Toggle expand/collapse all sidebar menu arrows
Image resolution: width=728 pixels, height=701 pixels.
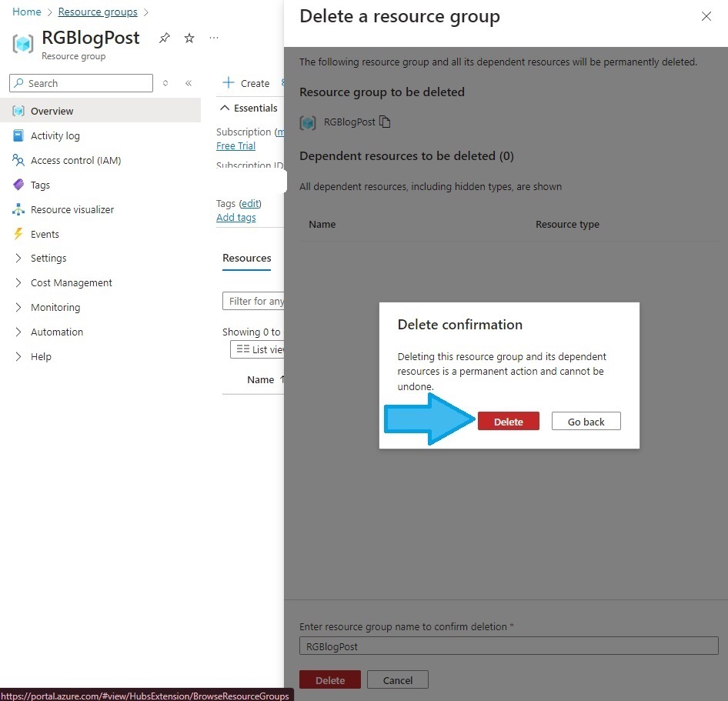[165, 83]
